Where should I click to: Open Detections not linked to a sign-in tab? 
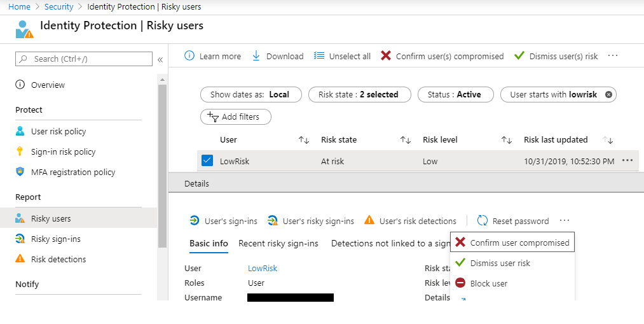pyautogui.click(x=390, y=243)
